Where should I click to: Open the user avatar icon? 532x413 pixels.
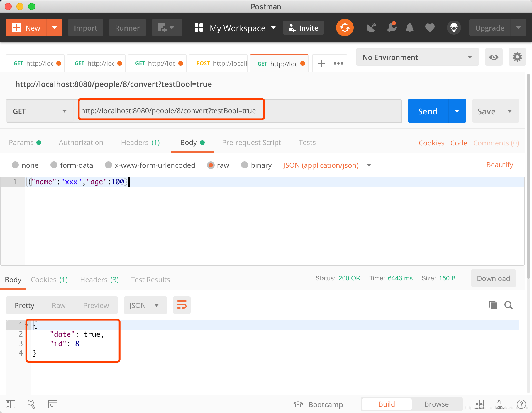click(454, 28)
